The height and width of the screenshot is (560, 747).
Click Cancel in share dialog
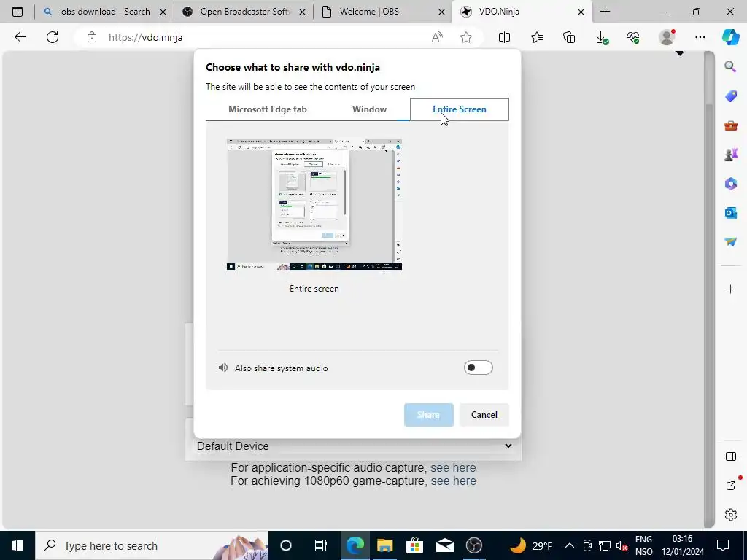(x=484, y=415)
